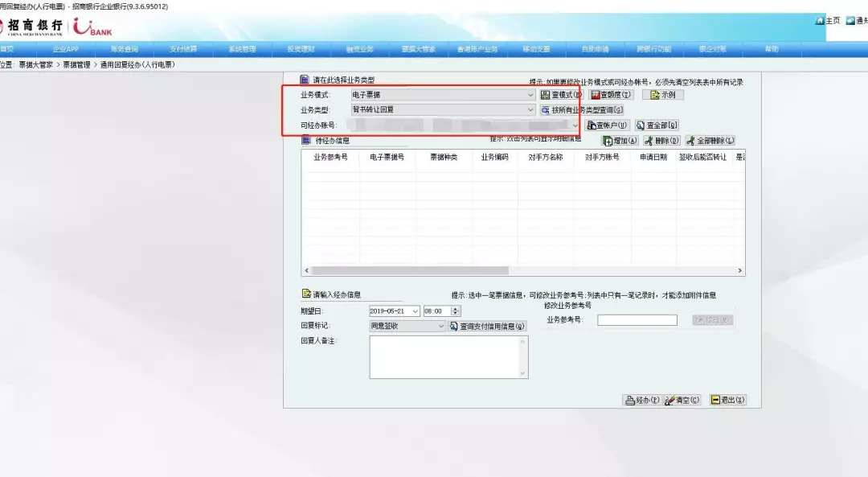Open 查额度 quota query
868x477 pixels.
click(x=612, y=95)
